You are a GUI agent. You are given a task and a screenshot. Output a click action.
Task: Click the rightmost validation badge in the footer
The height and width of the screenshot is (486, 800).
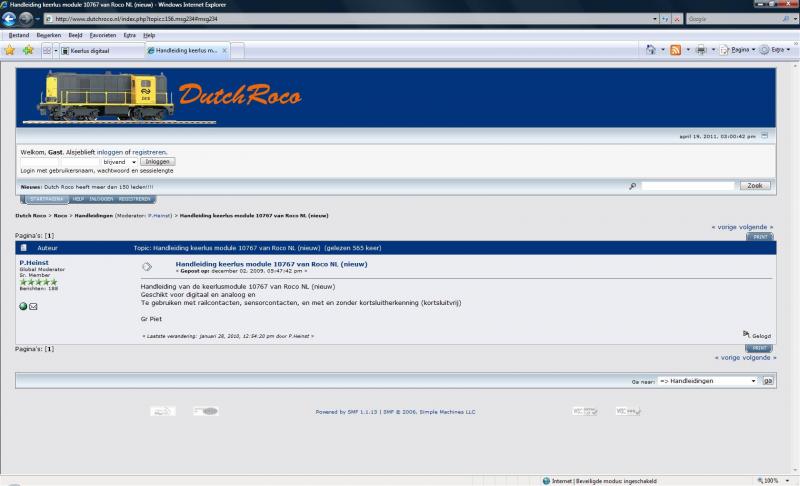pyautogui.click(x=628, y=411)
